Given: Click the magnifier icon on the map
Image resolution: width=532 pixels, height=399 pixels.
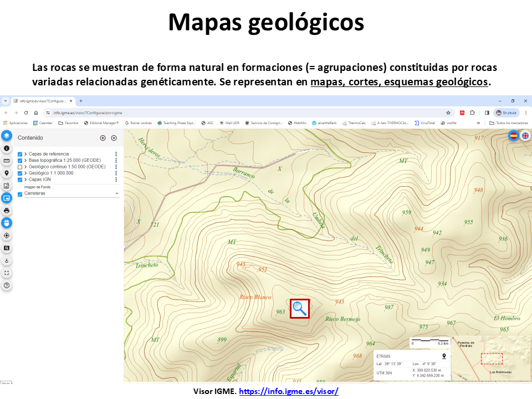Looking at the screenshot, I should (x=300, y=309).
